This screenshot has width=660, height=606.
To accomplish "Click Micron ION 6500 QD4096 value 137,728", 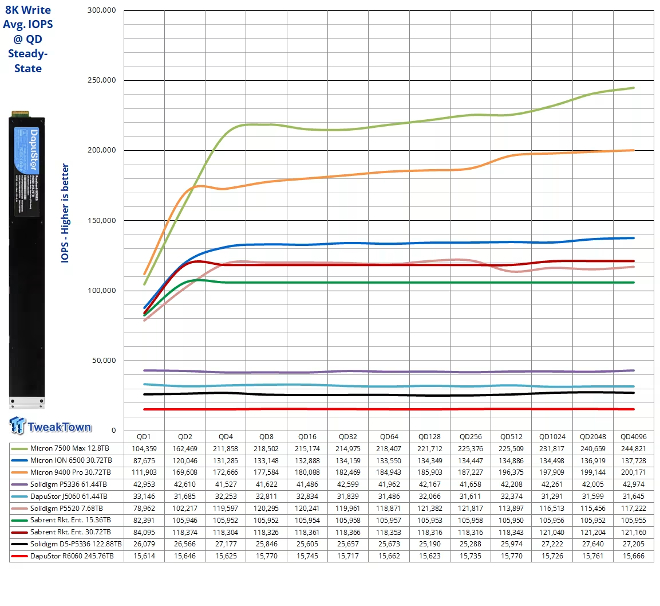I will (x=633, y=460).
